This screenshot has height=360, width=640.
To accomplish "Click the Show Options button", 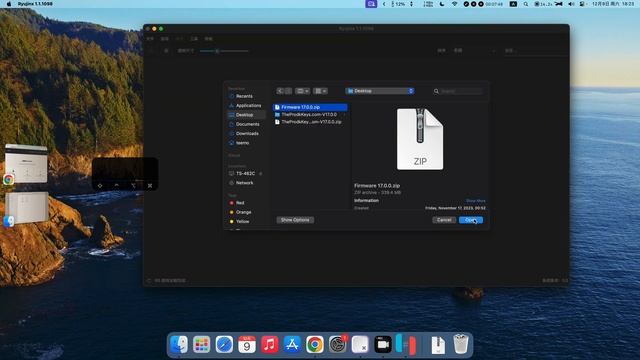I will pos(295,220).
